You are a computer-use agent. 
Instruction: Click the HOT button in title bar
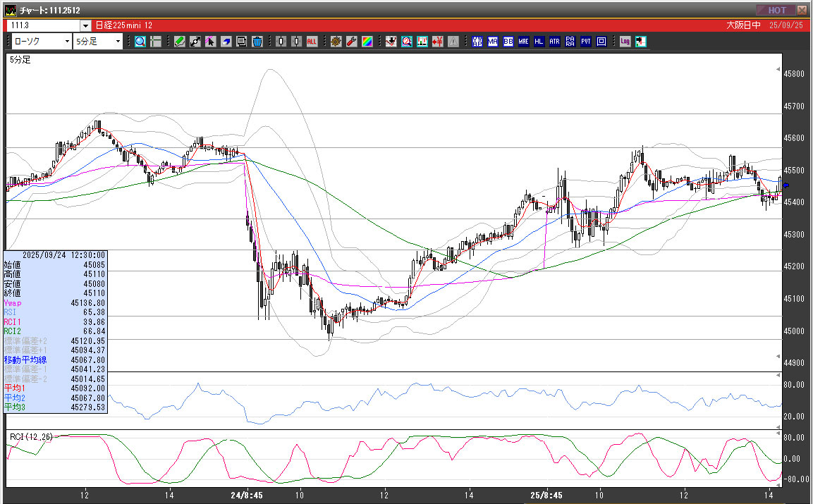776,10
